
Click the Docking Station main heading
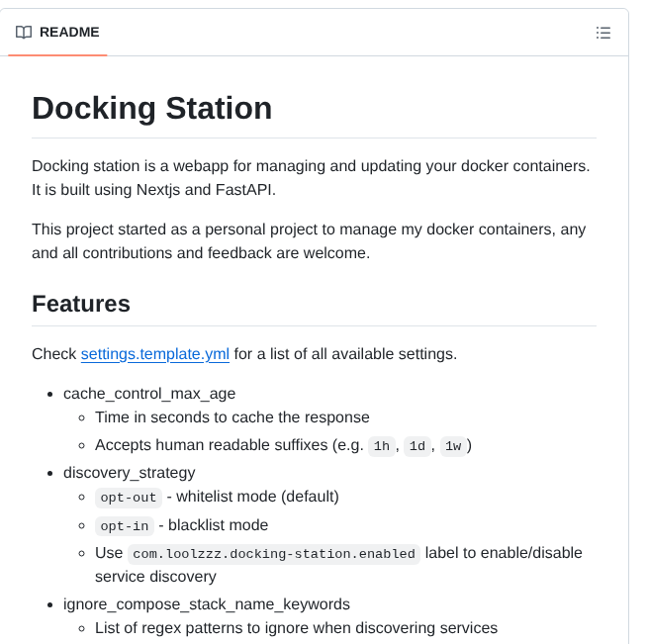(151, 108)
